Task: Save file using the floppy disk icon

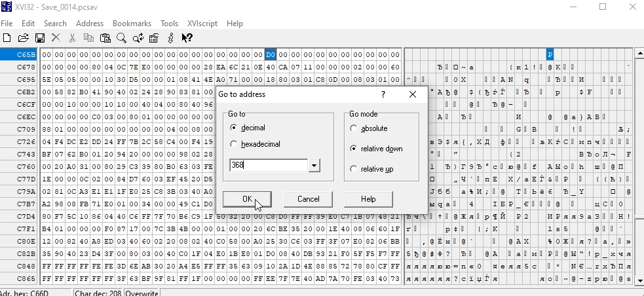Action: 40,38
